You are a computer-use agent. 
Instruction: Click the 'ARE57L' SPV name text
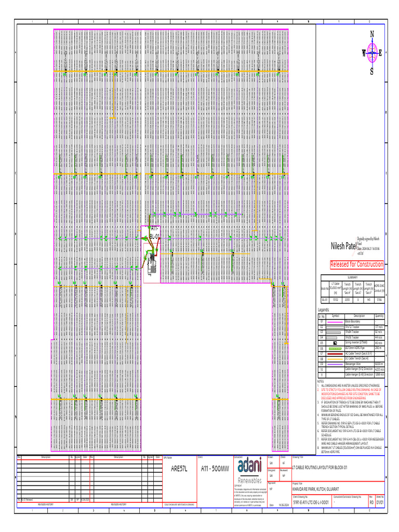point(179,469)
